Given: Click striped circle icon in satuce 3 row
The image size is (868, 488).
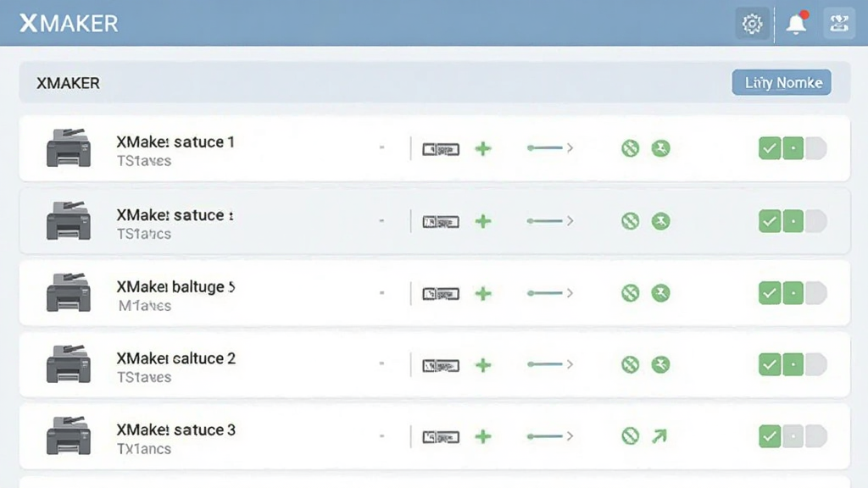Looking at the screenshot, I should point(630,436).
